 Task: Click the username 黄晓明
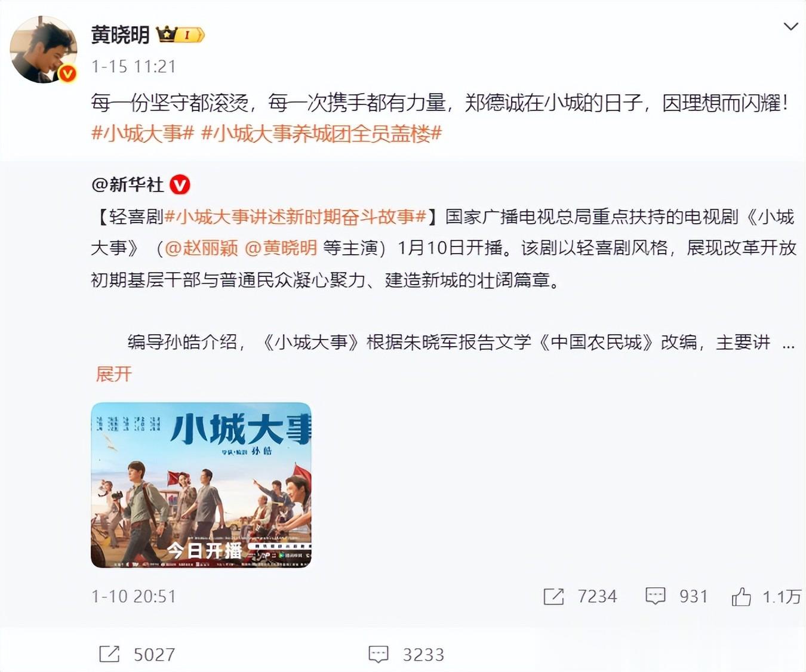tap(120, 35)
